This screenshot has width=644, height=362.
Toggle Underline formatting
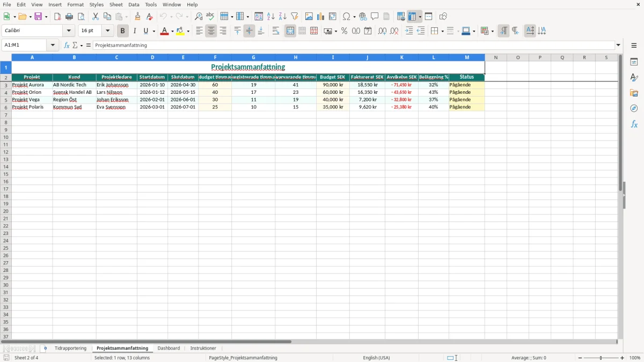[145, 31]
